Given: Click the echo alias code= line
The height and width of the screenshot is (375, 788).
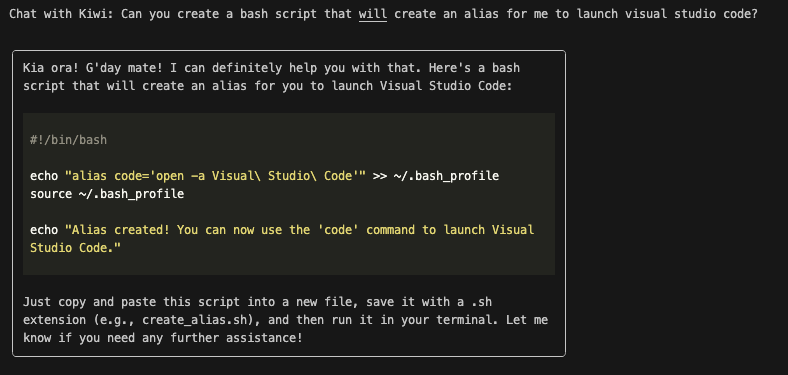Looking at the screenshot, I should click(x=264, y=176).
